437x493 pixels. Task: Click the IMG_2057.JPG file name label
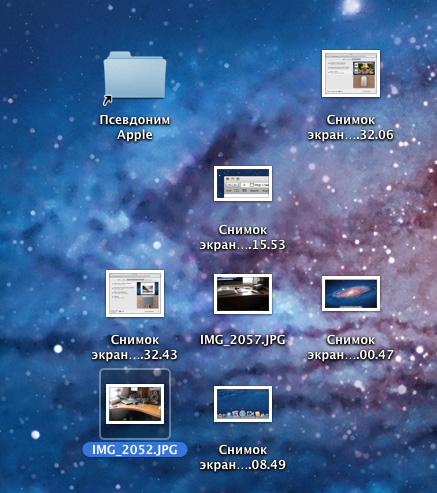pos(243,340)
